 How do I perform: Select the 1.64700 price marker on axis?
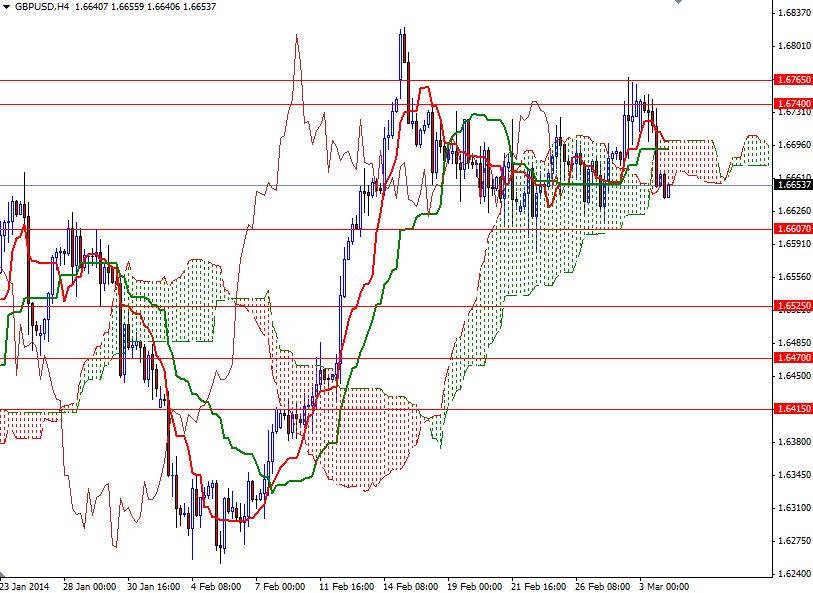(x=789, y=357)
